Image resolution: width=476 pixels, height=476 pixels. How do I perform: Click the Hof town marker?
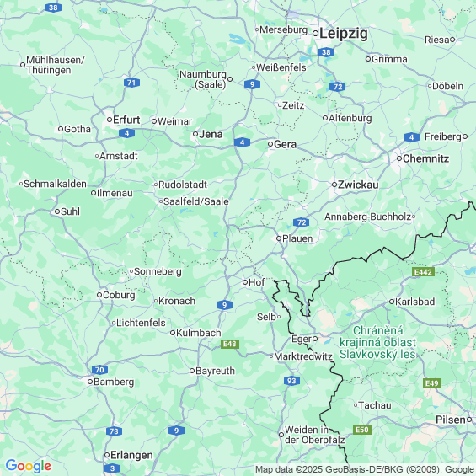click(245, 282)
